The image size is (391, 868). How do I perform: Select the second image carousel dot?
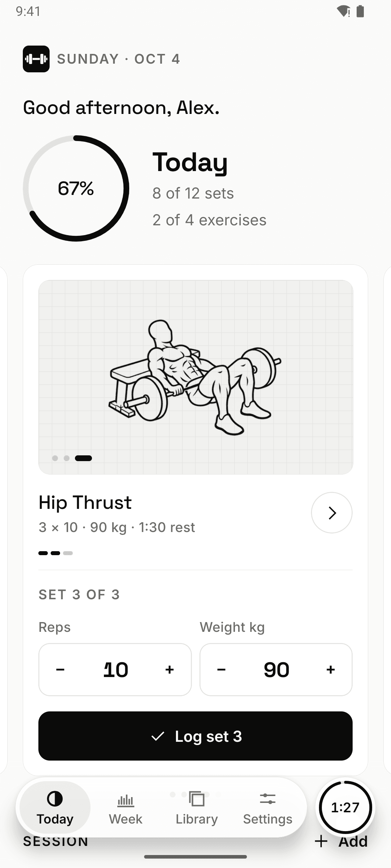[67, 458]
